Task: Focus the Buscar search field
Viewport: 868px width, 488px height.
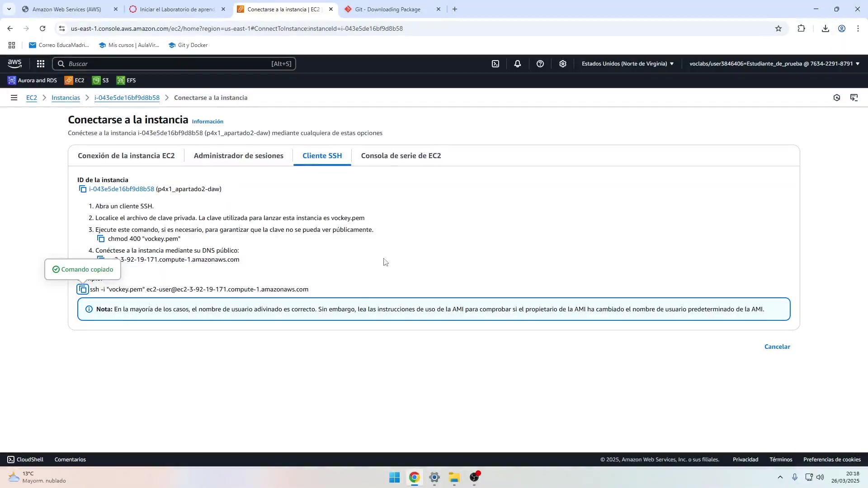Action: point(174,64)
